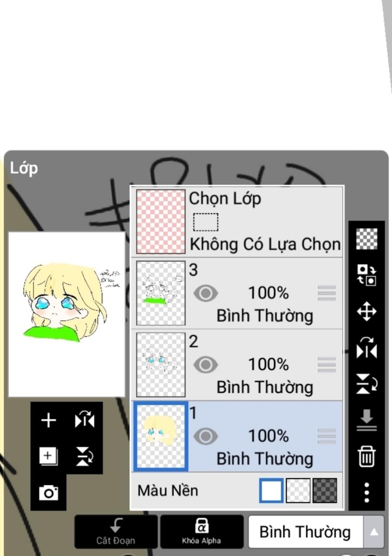This screenshot has width=392, height=556.
Task: Toggle layer 1 eye visibility
Action: tap(206, 436)
